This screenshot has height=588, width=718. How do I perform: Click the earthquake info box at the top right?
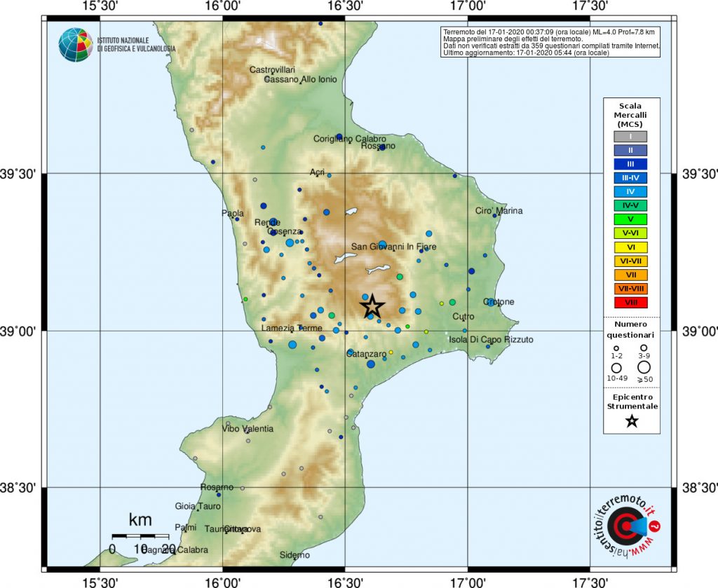552,43
